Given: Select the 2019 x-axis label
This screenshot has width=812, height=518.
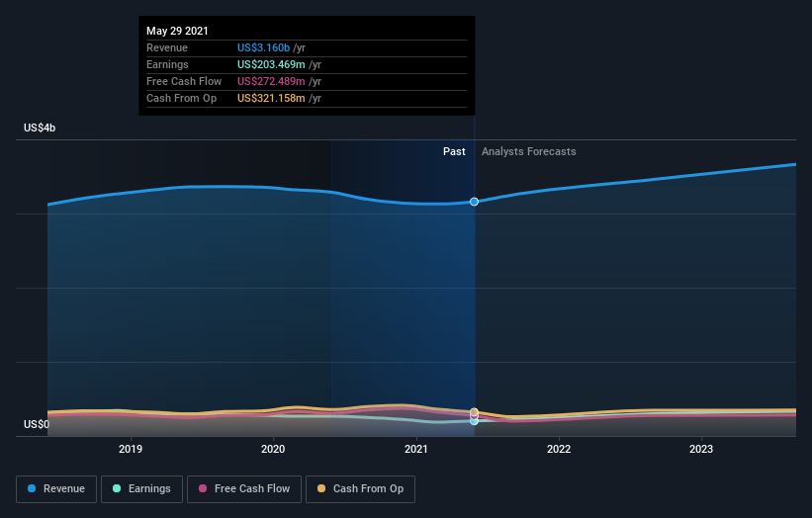Looking at the screenshot, I should [131, 449].
